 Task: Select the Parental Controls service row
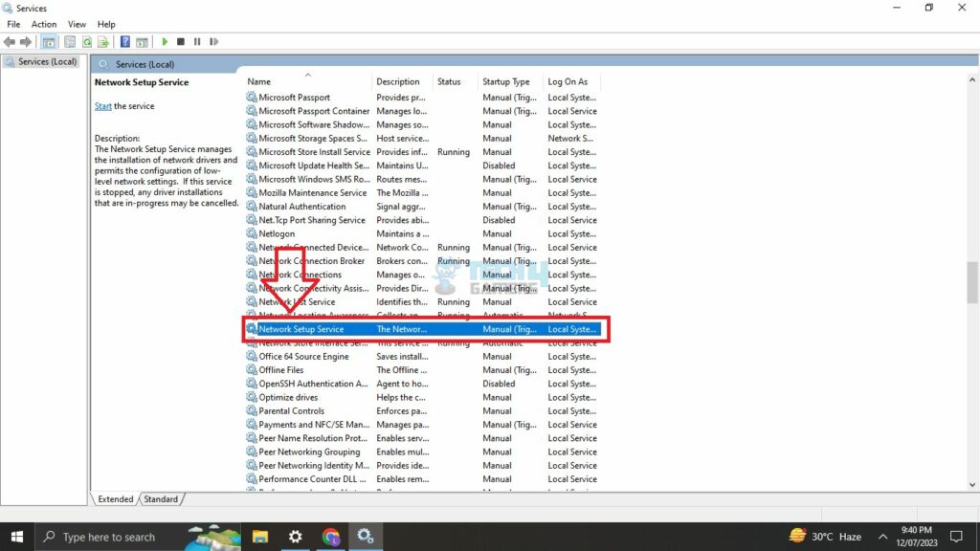(291, 411)
